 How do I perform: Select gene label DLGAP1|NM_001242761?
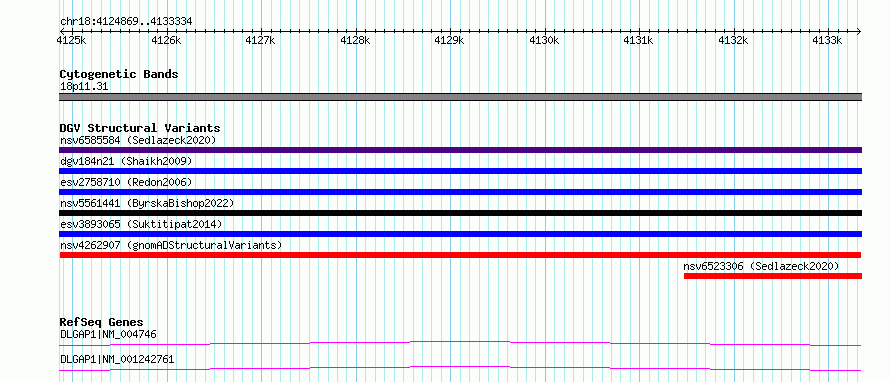tap(117, 359)
